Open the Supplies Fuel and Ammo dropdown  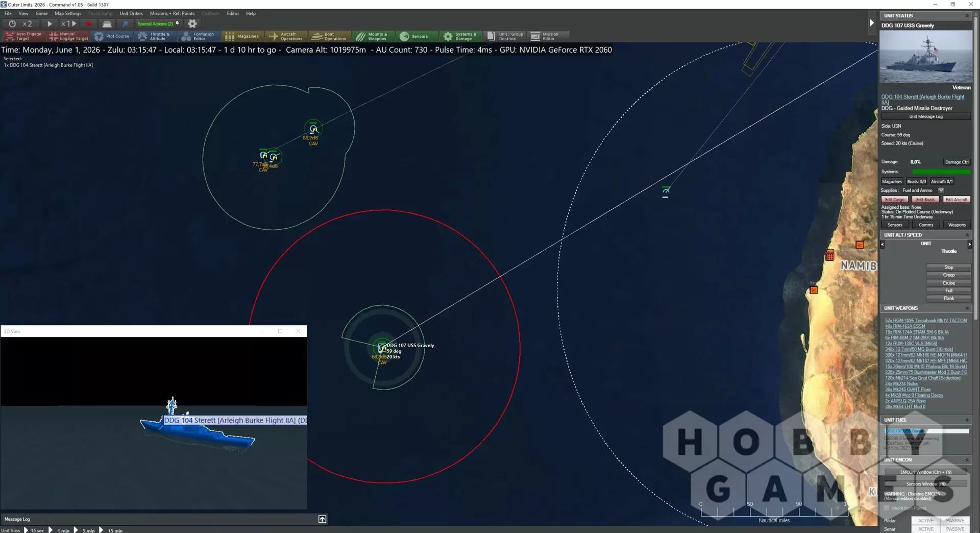pyautogui.click(x=941, y=190)
